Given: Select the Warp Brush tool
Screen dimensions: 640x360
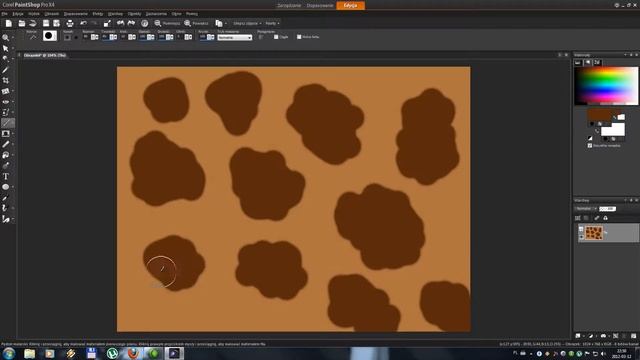Looking at the screenshot, I should [x=5, y=209].
